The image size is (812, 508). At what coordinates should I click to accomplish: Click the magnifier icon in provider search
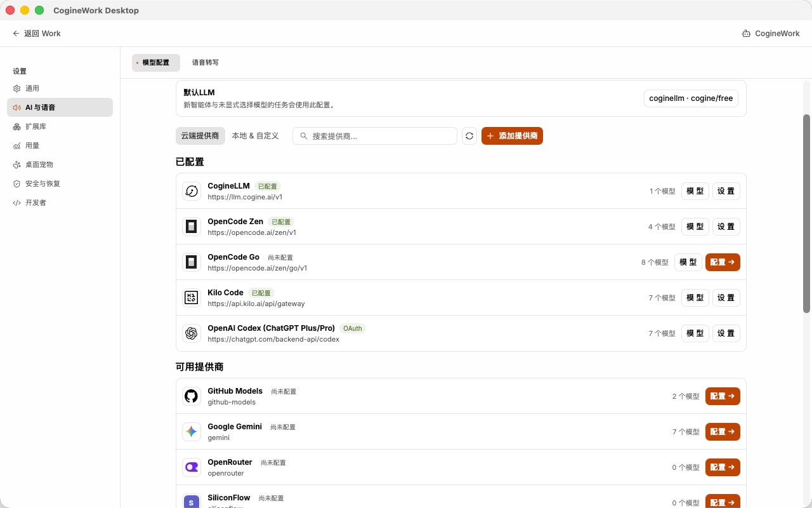[304, 136]
